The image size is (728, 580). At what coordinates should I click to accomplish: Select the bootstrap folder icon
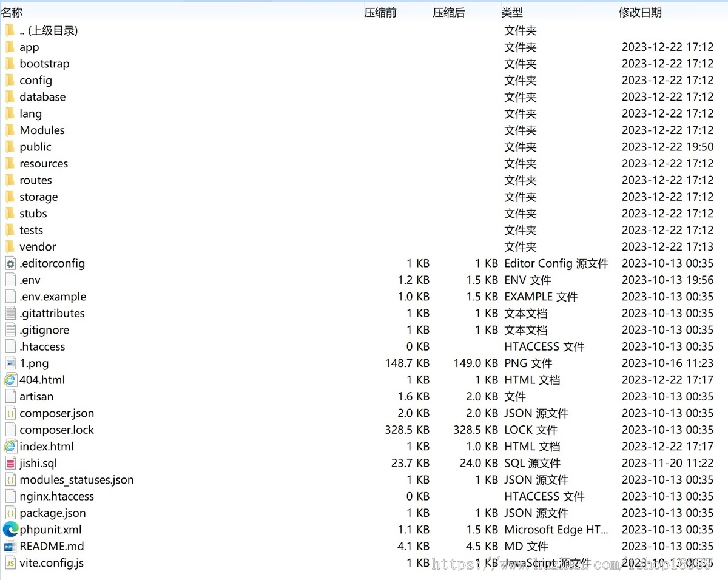pyautogui.click(x=10, y=64)
